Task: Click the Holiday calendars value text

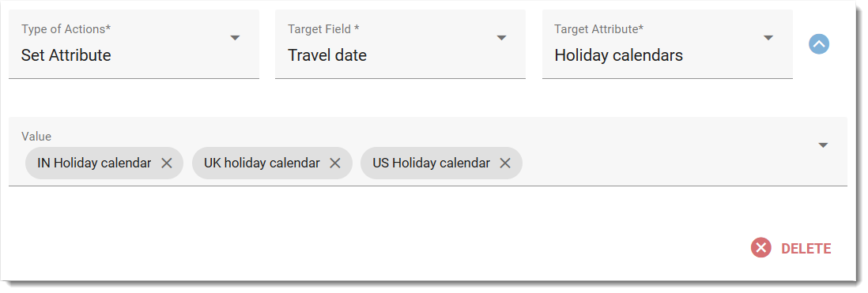Action: tap(618, 55)
